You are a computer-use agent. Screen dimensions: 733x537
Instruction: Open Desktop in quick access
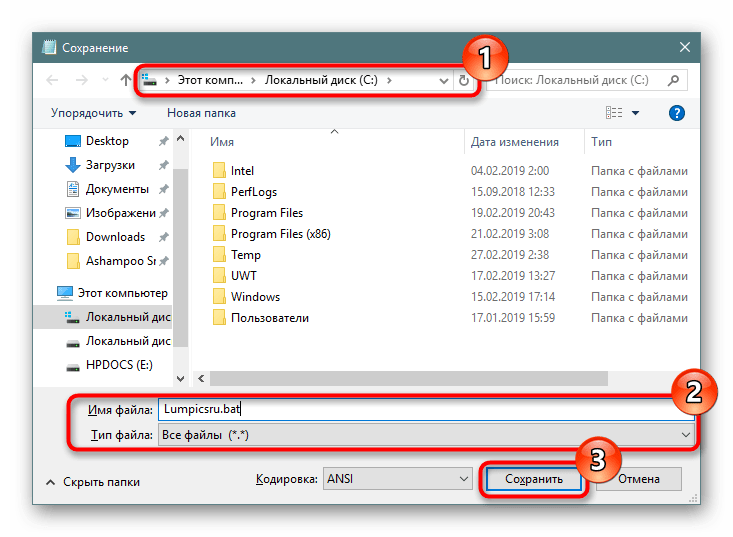[107, 141]
